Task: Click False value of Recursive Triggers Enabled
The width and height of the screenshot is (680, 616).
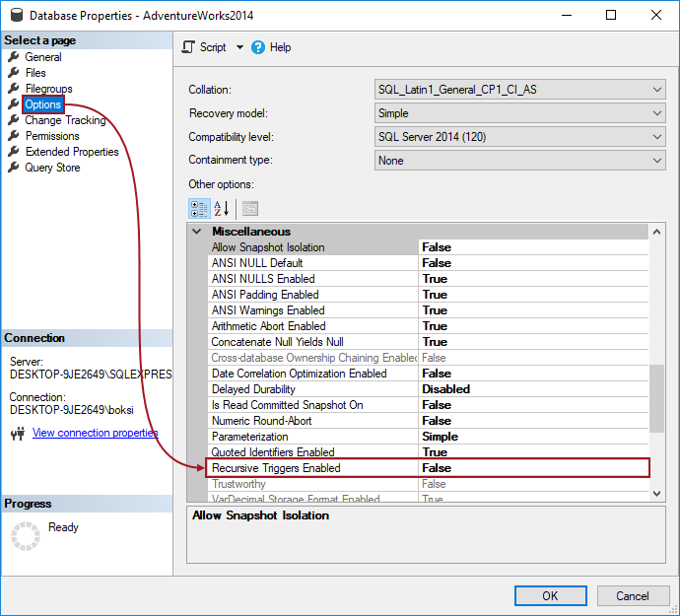Action: point(437,468)
